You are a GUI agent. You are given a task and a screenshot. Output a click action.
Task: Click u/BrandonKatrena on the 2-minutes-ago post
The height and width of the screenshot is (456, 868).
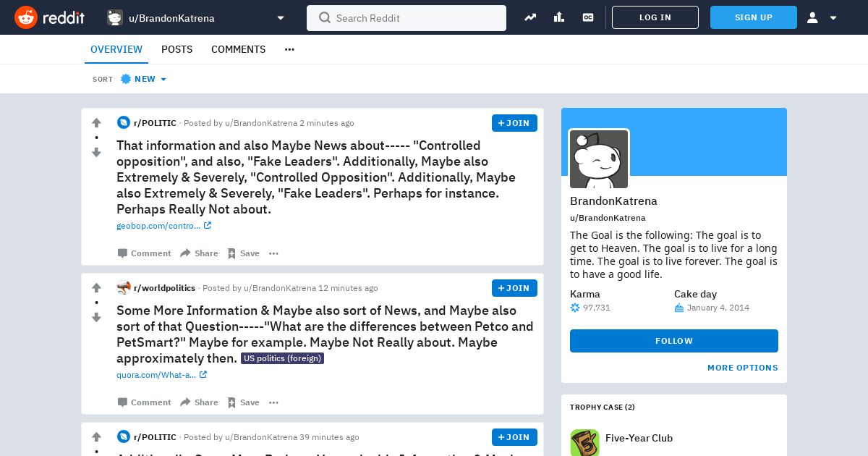pyautogui.click(x=261, y=123)
